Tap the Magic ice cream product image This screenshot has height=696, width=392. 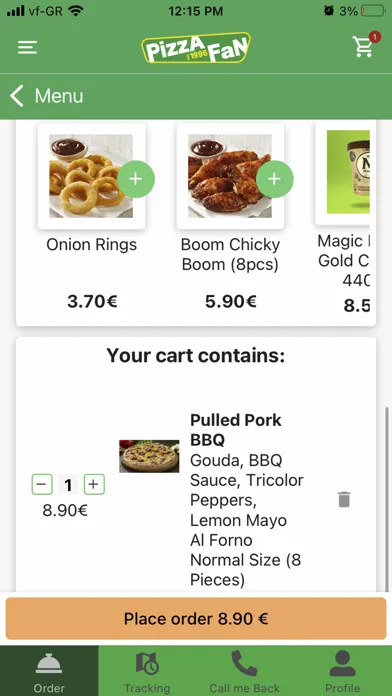[x=348, y=172]
